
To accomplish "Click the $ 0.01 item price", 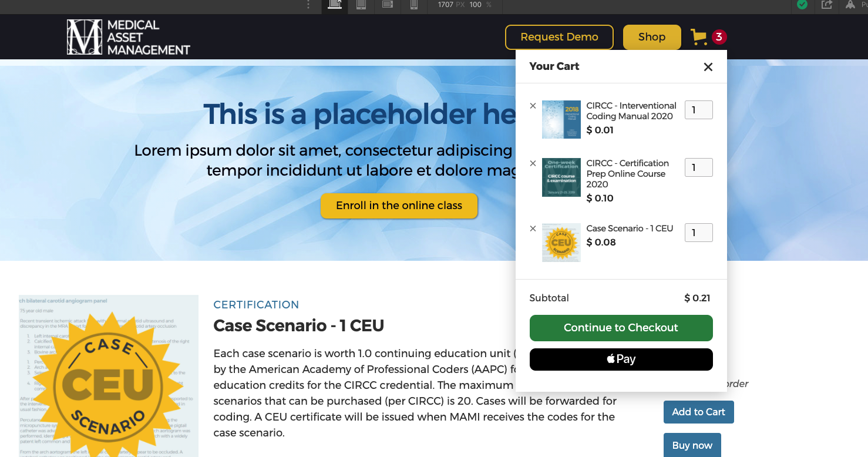I will coord(600,130).
